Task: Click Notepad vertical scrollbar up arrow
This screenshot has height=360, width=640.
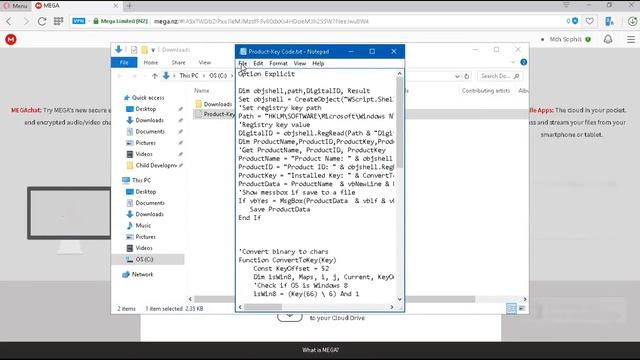Action: pos(399,73)
